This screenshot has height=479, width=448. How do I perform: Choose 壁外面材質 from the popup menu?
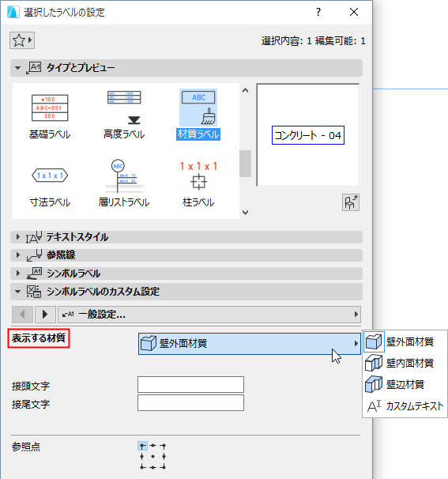[x=405, y=341]
